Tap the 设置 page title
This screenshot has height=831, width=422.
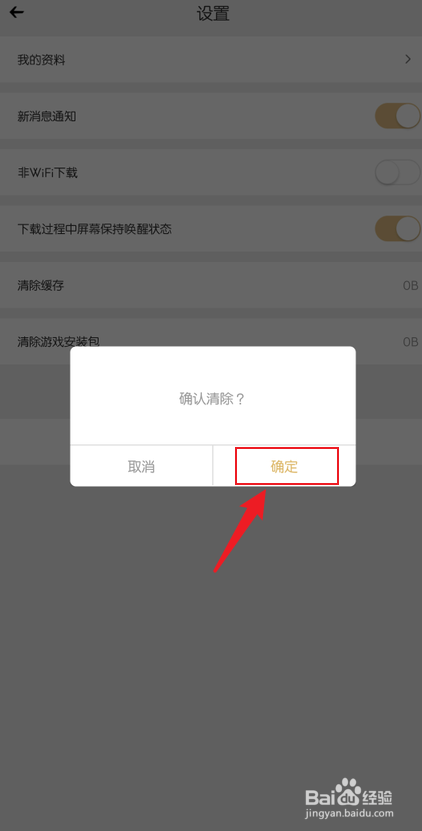tap(213, 14)
